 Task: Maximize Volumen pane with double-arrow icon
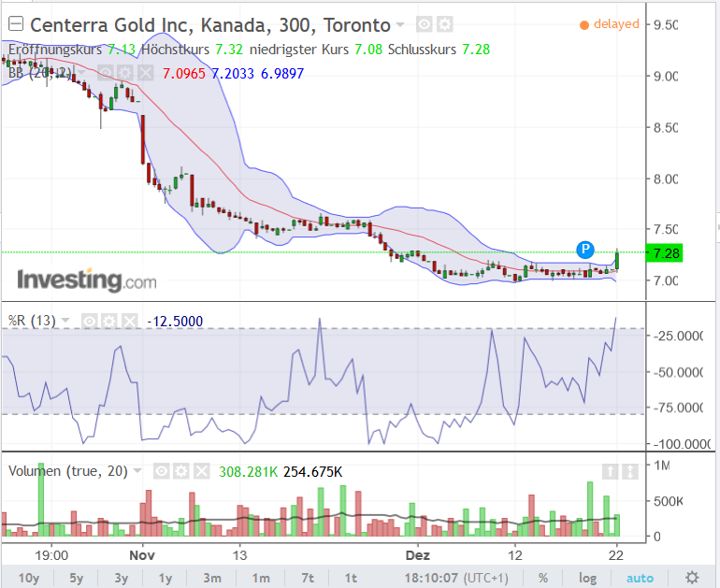pos(630,471)
